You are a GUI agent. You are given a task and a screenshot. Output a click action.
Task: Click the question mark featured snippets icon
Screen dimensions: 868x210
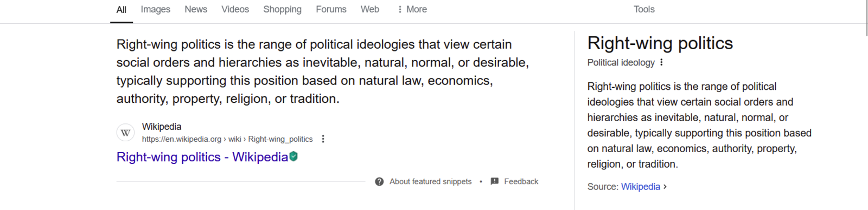(379, 181)
